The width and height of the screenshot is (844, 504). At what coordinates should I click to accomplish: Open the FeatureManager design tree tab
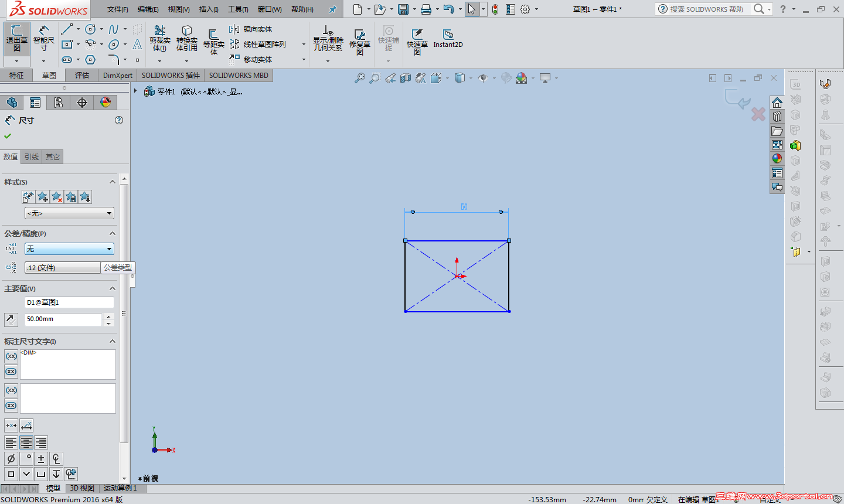(12, 103)
